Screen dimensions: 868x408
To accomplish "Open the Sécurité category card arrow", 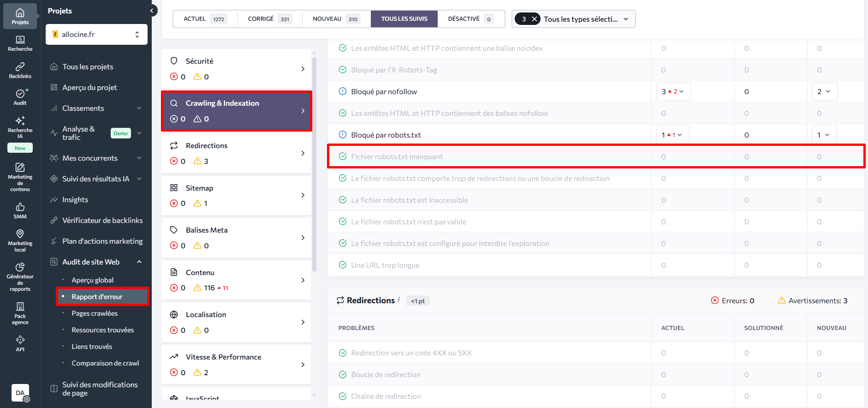I will click(x=303, y=69).
